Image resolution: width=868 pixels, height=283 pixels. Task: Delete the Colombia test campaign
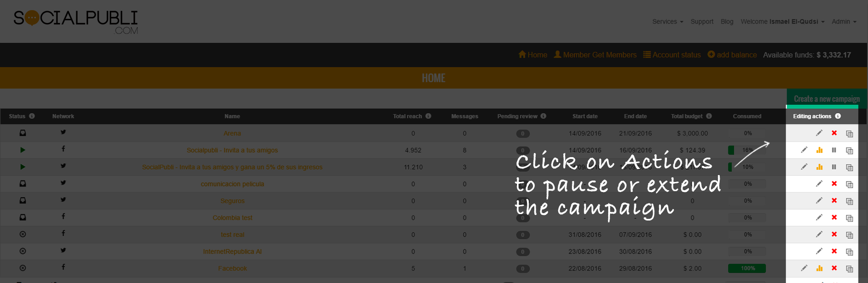[834, 218]
